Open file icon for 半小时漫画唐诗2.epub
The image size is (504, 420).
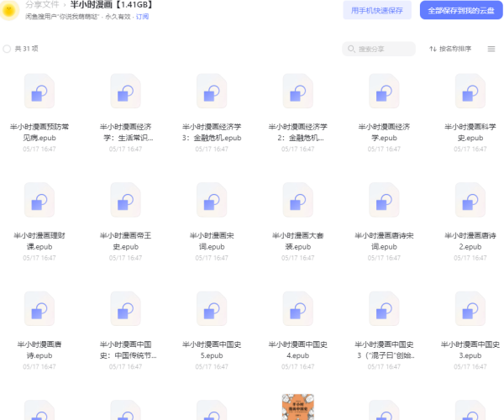(x=470, y=200)
